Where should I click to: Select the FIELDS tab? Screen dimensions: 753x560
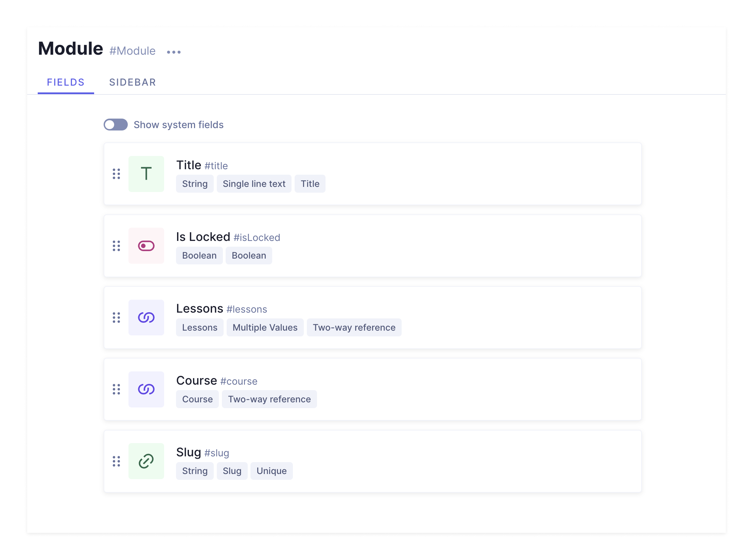[66, 82]
